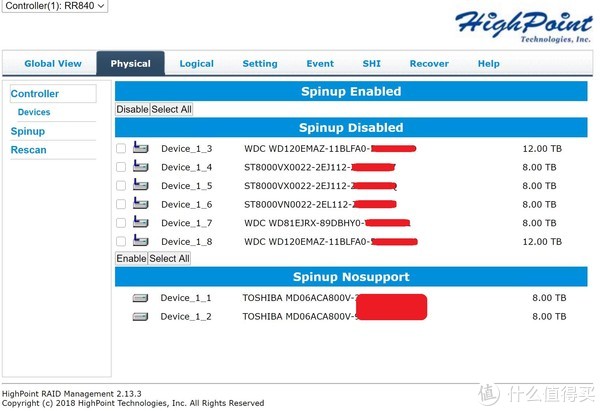This screenshot has width=600, height=411.
Task: Click the 12.00 TB size of Device_1_3
Action: [x=542, y=148]
